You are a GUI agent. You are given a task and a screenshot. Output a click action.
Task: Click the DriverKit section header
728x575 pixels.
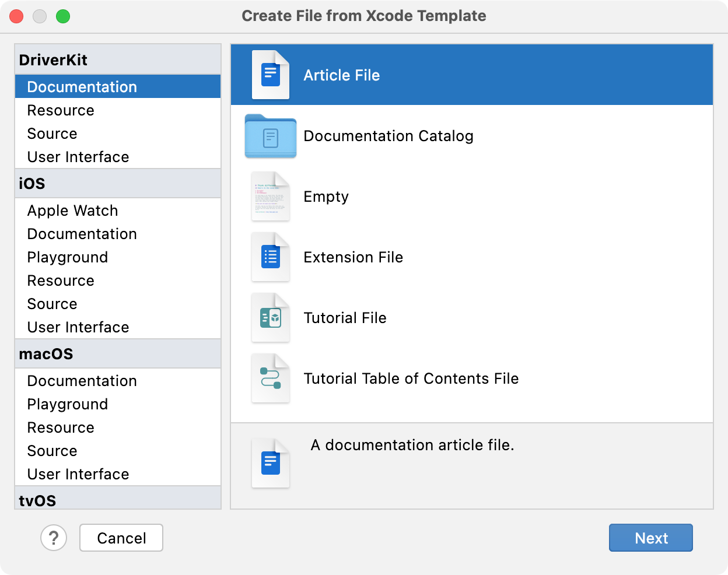pyautogui.click(x=53, y=60)
